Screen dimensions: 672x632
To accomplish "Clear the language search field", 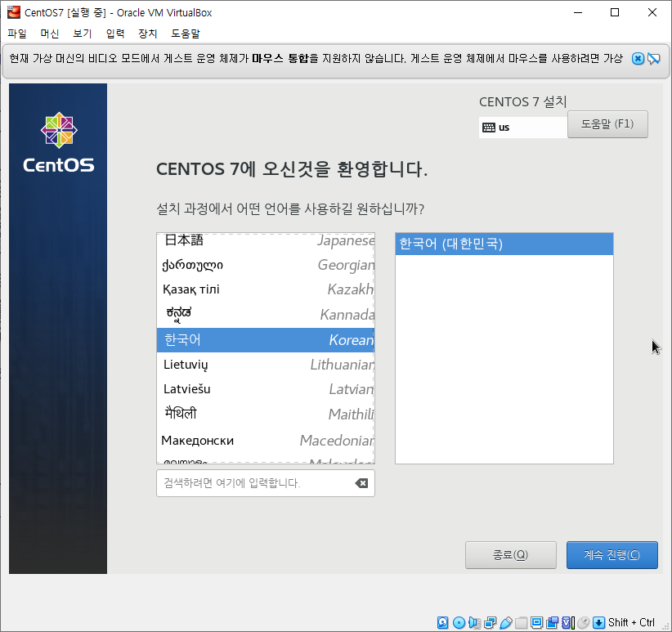I will [361, 483].
